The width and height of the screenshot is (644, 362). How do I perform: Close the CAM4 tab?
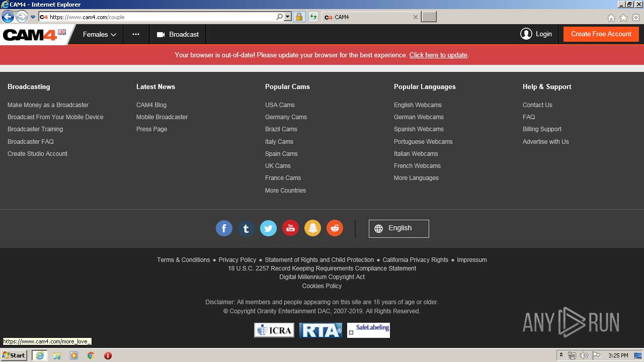pyautogui.click(x=415, y=17)
